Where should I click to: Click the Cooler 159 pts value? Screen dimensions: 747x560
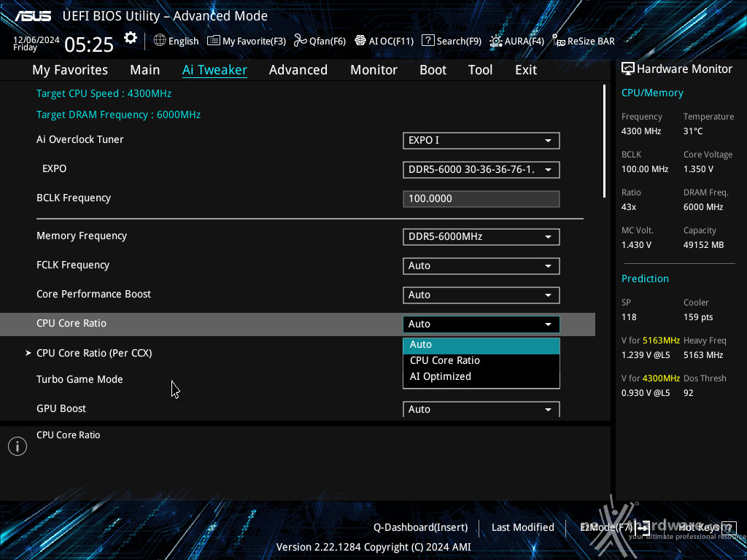click(698, 317)
